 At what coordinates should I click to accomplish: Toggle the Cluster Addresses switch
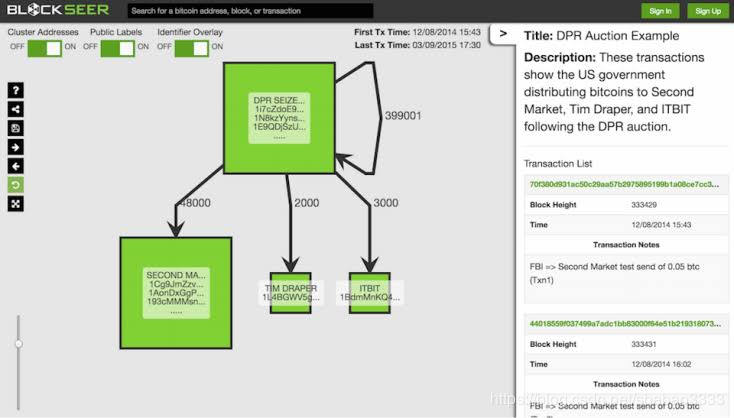44,48
